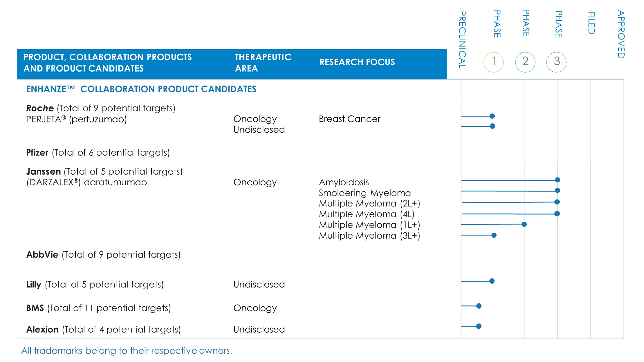
Task: Click the Pfizer collaboration entry
Action: coord(98,153)
